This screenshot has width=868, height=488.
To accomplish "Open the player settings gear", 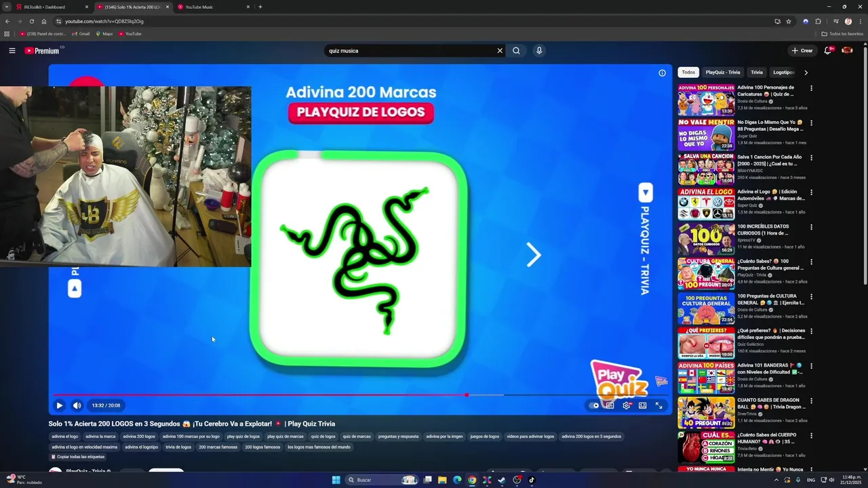I will 626,405.
